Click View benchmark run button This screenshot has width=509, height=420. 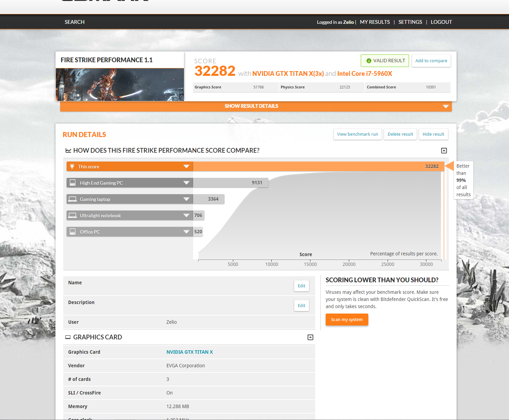tap(357, 134)
